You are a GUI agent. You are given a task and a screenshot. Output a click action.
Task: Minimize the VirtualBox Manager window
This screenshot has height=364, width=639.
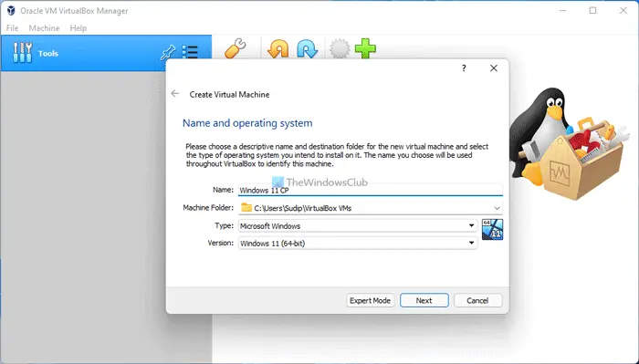click(x=563, y=11)
